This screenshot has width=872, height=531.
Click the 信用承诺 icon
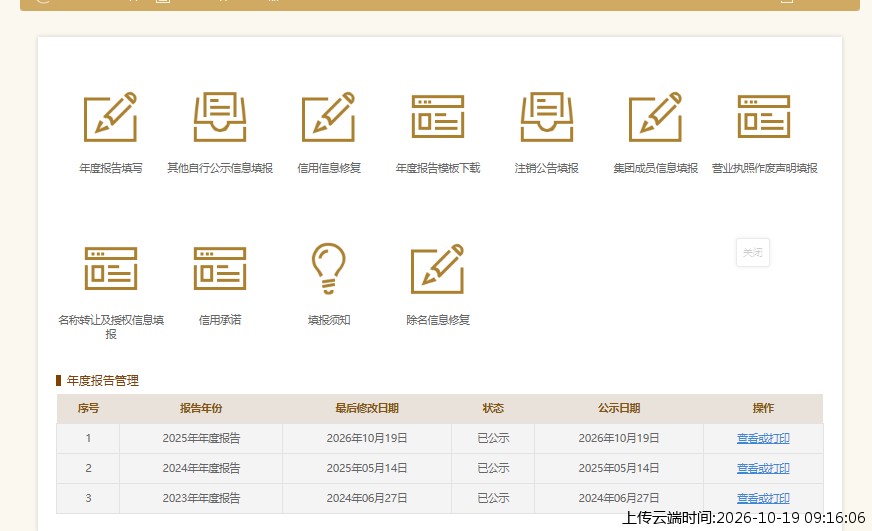click(x=220, y=269)
